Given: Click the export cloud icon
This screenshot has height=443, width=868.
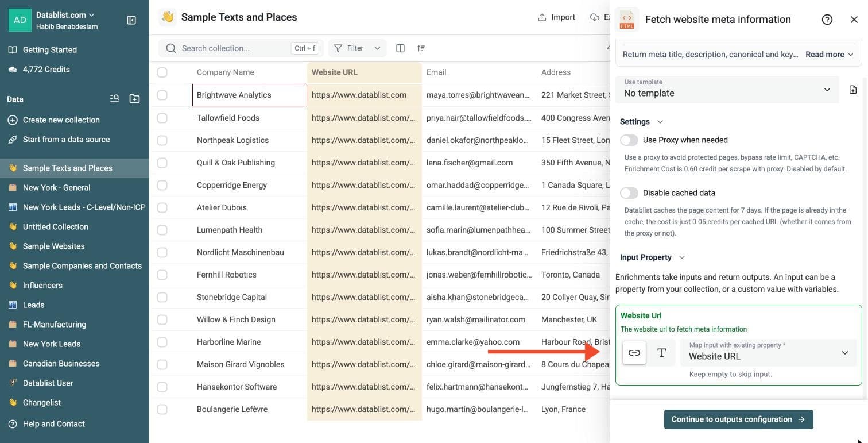Looking at the screenshot, I should [595, 17].
